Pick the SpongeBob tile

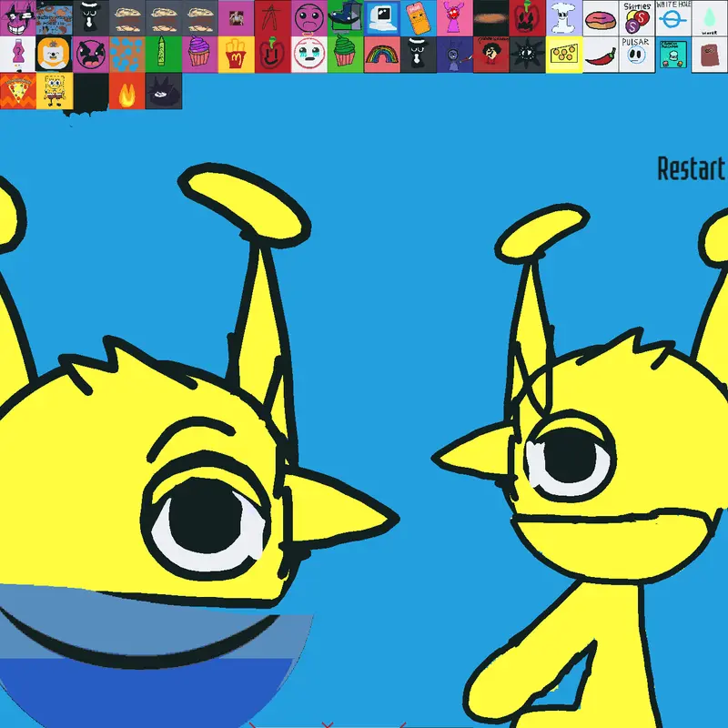click(x=55, y=91)
